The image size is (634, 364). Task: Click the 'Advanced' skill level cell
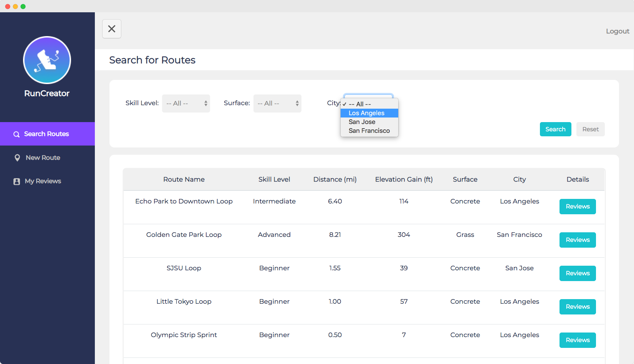(274, 235)
